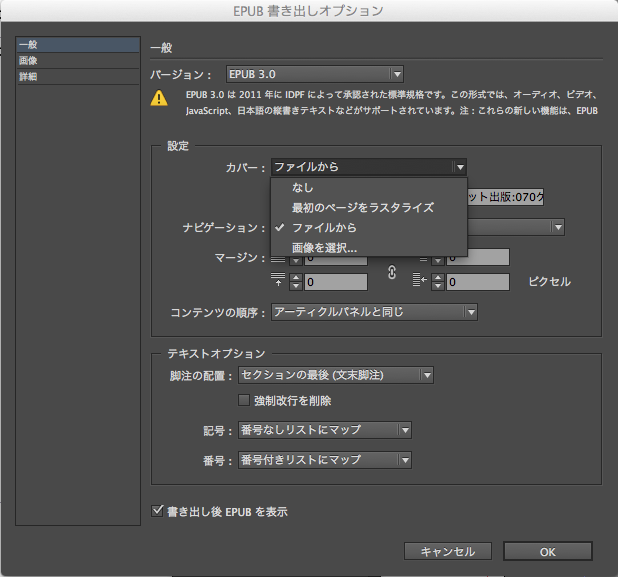618x577 pixels.
Task: Adjust the bottom margin stepper arrows
Action: pos(296,282)
